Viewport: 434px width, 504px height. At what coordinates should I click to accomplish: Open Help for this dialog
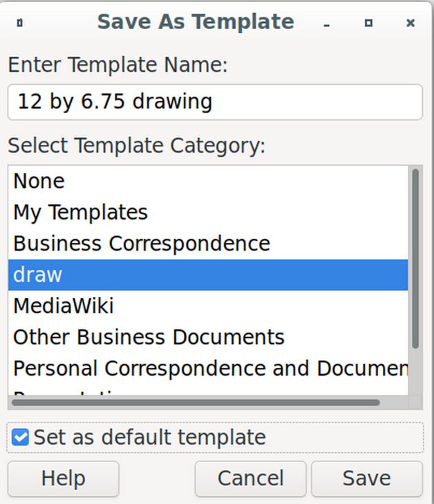(x=64, y=478)
